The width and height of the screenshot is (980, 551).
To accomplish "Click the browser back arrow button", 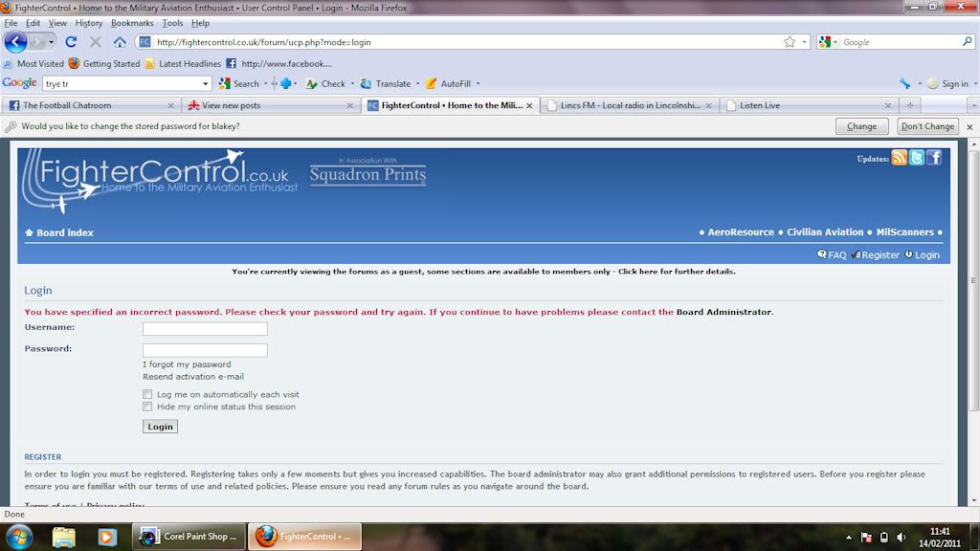I will click(16, 42).
